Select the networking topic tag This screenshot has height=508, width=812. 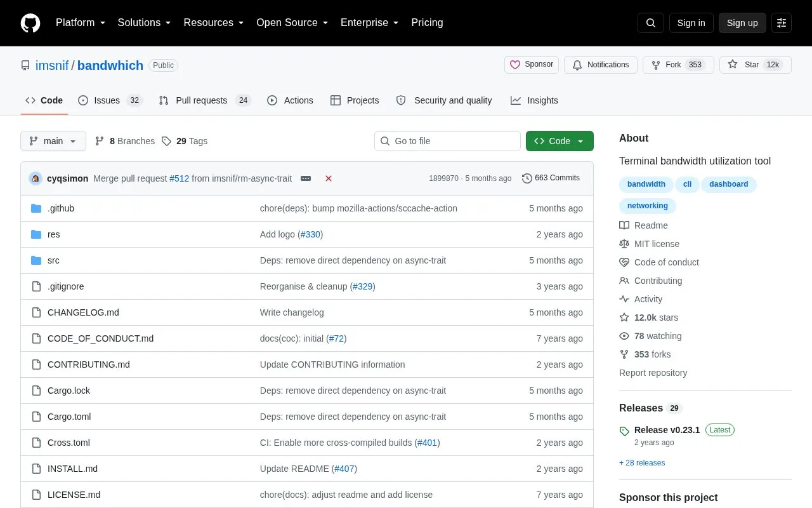[x=648, y=206]
